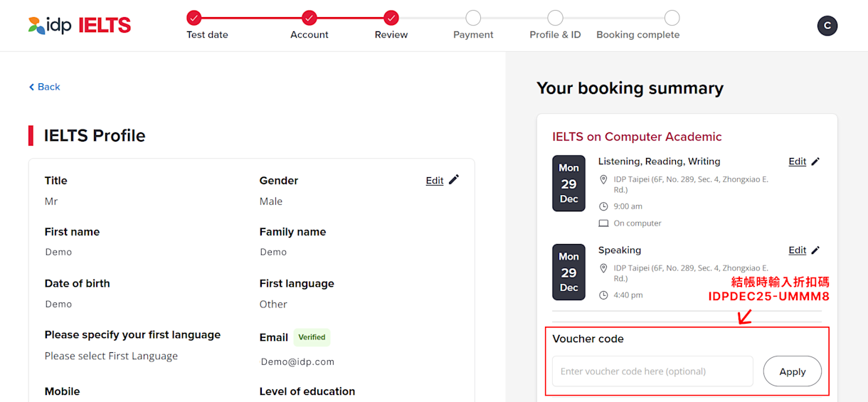Image resolution: width=868 pixels, height=402 pixels.
Task: Select the Test date step circle
Action: (x=194, y=18)
